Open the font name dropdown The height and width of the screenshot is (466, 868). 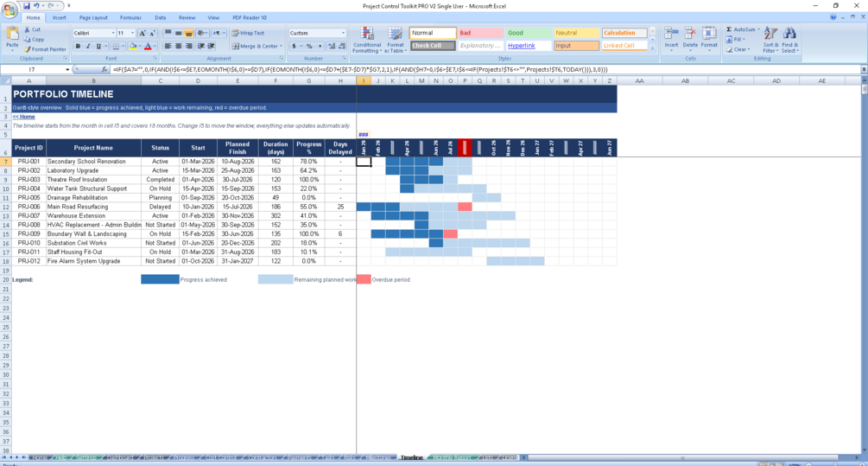coord(112,33)
